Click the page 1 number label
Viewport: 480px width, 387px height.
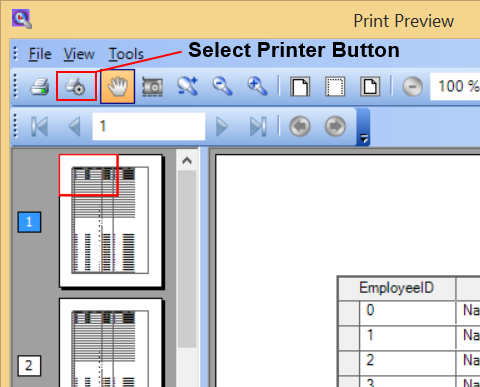pos(29,222)
